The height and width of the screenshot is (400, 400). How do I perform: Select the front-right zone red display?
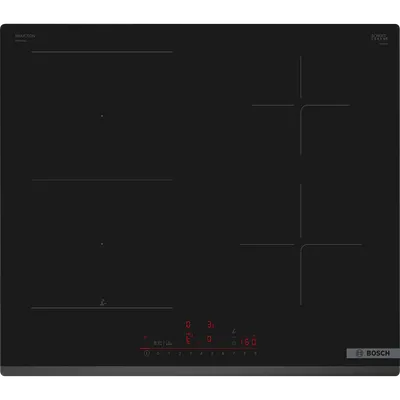click(x=209, y=339)
